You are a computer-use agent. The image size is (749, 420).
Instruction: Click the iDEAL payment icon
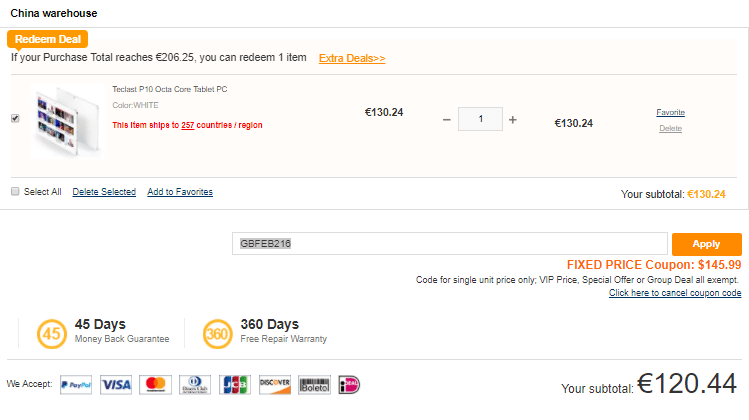349,385
